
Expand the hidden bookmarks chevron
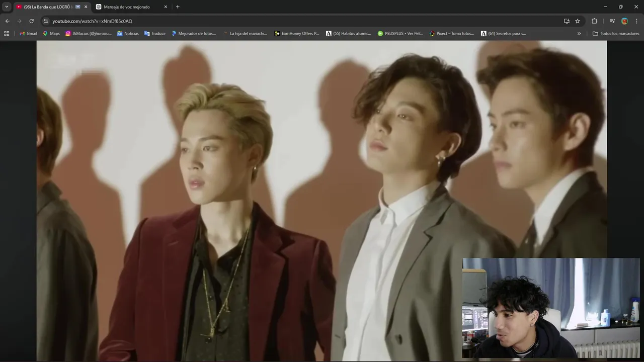click(579, 34)
